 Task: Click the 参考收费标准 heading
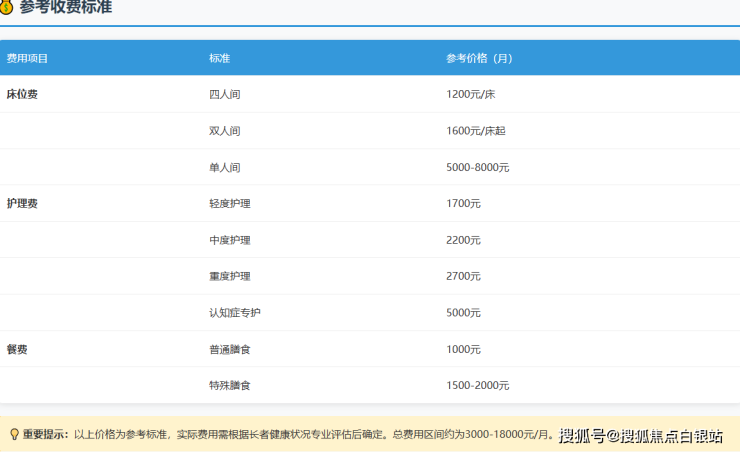click(65, 8)
